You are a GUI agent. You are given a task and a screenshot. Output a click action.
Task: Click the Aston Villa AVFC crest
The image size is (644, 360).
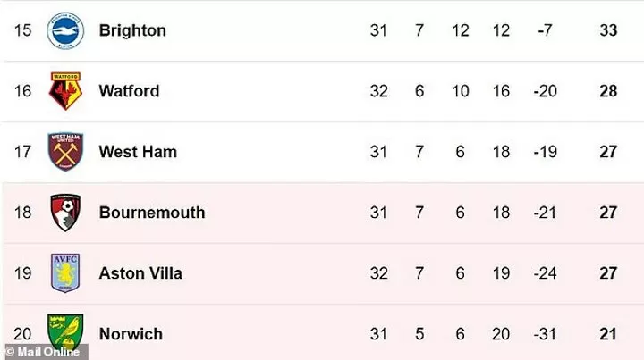(65, 273)
